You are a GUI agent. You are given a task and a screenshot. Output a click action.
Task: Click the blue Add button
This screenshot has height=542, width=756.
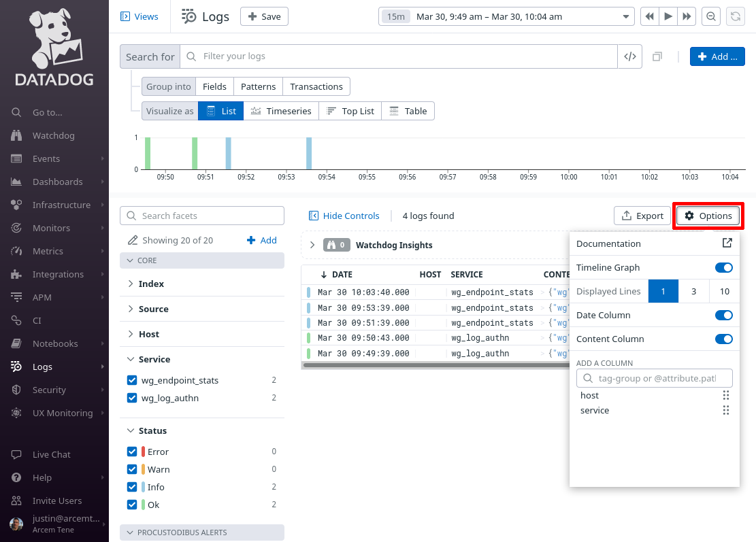[x=717, y=56]
